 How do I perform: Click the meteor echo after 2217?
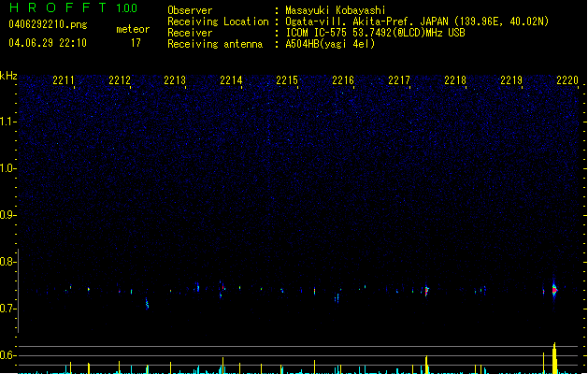[426, 291]
